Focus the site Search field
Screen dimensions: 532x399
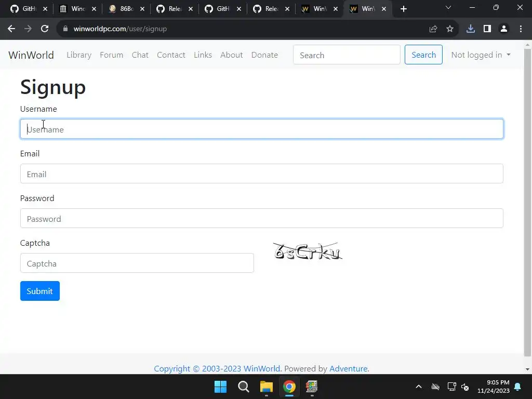(347, 55)
